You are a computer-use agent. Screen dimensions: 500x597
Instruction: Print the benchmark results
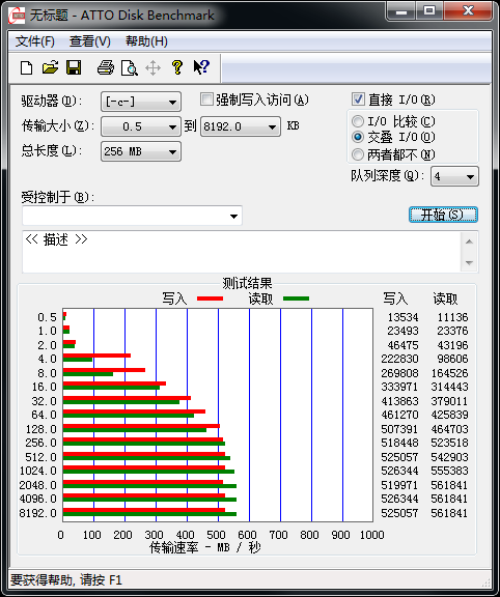point(105,68)
